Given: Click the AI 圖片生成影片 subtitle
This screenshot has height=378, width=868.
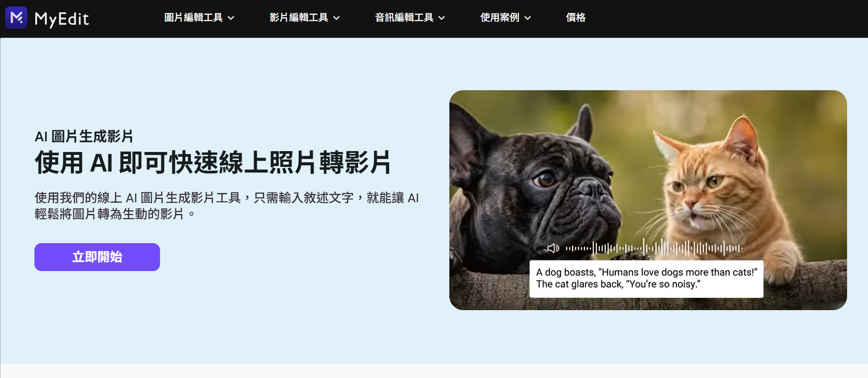Looking at the screenshot, I should pyautogui.click(x=84, y=137).
